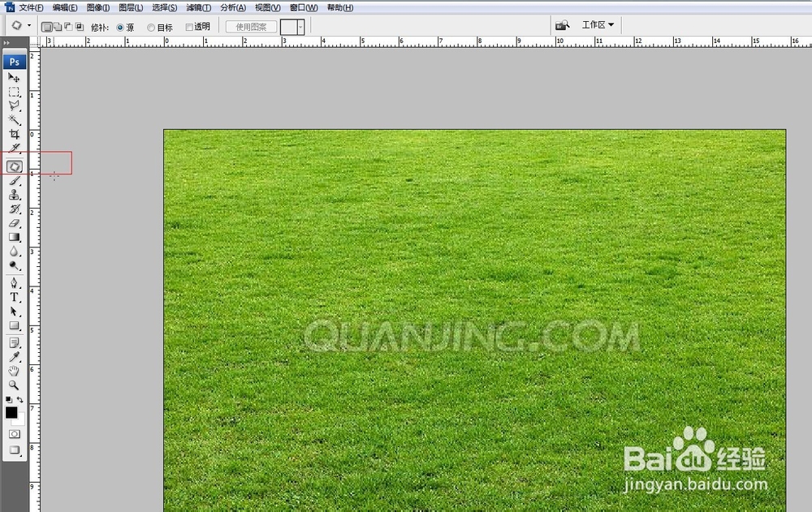
Task: Select the Zoom tool
Action: click(x=14, y=385)
